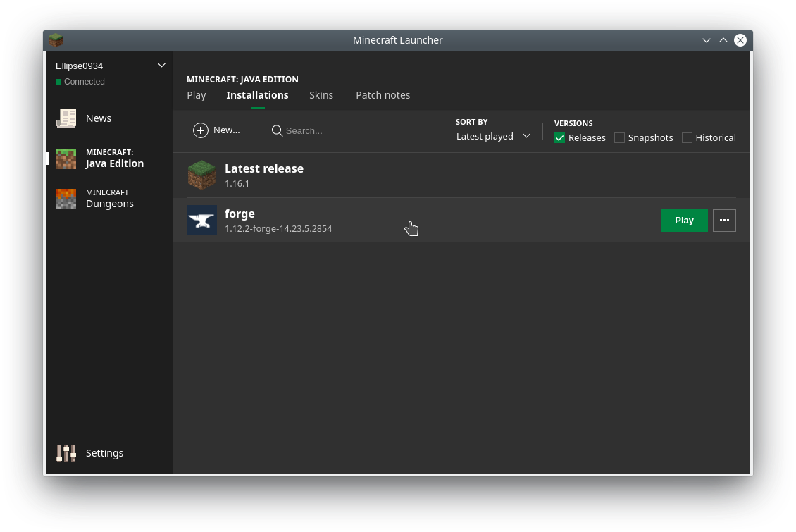
Task: Select the Latest release installation row
Action: [461, 175]
